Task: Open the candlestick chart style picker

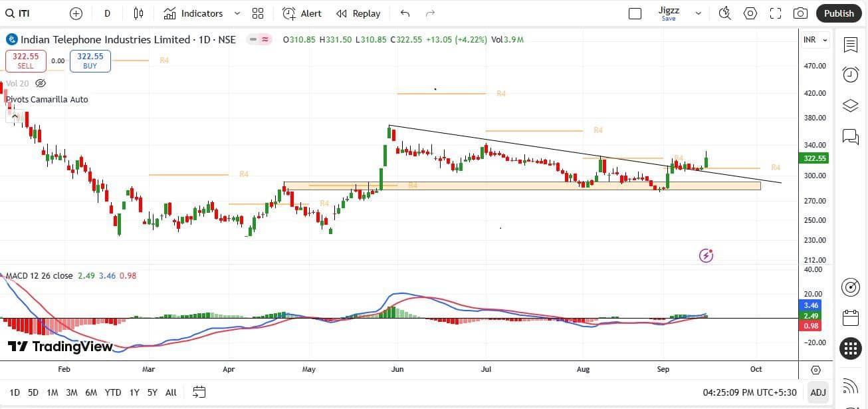Action: [138, 13]
